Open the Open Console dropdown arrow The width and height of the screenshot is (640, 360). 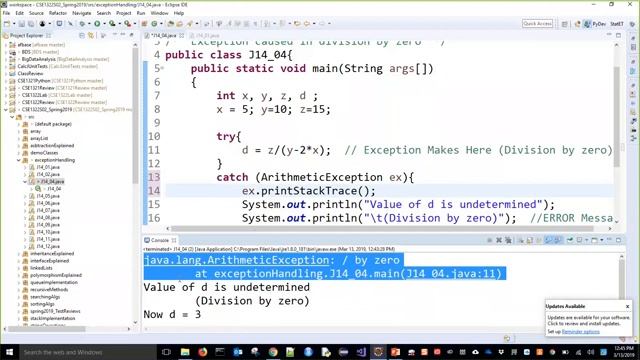(x=602, y=240)
